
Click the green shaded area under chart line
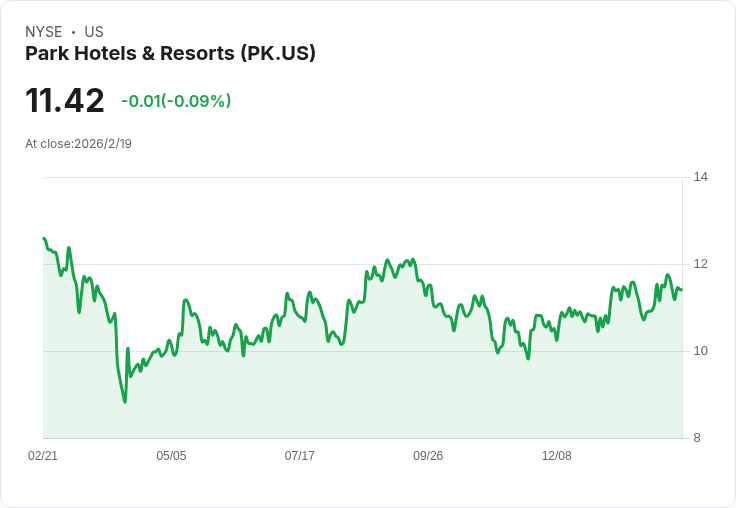(360, 400)
